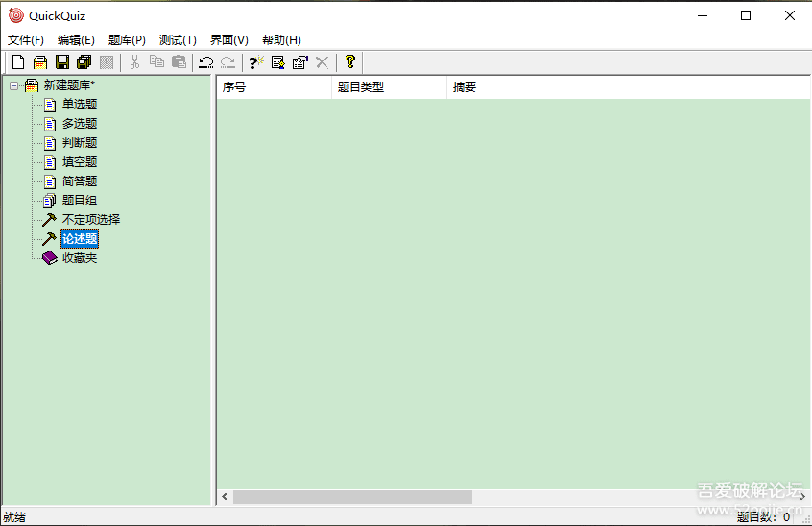Close the QuickQuiz window

[790, 15]
